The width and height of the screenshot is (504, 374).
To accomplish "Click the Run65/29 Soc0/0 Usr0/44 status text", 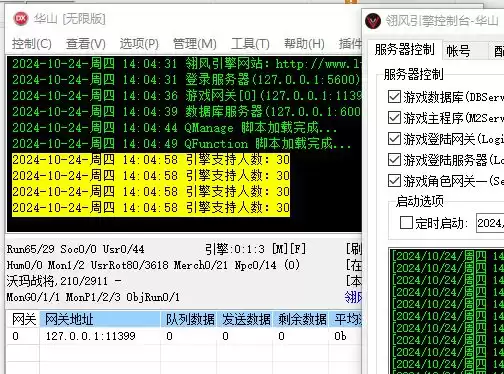I will 75,249.
